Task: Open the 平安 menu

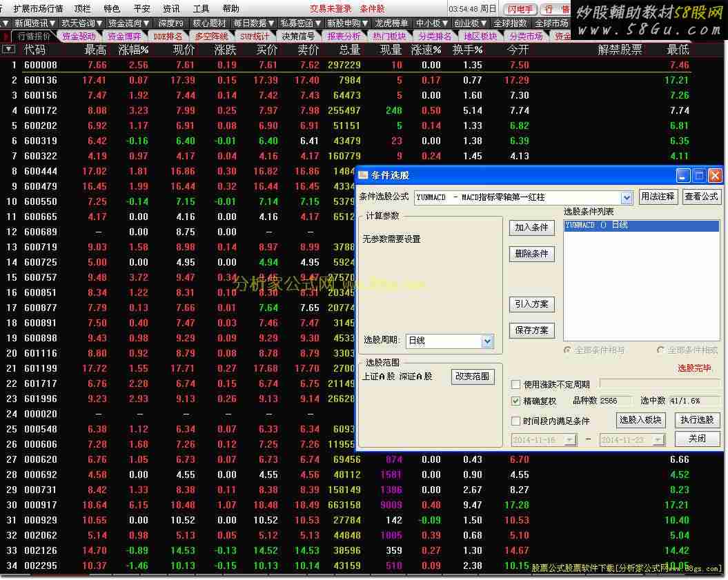Action: point(141,8)
